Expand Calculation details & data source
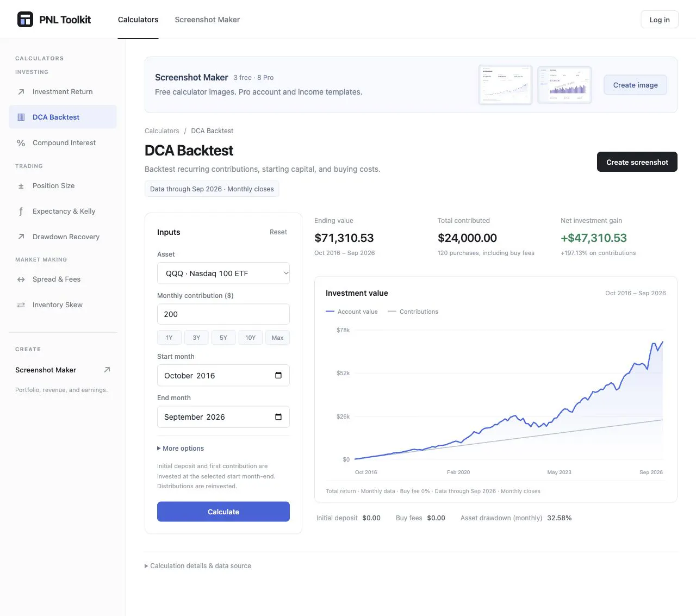The image size is (696, 616). pyautogui.click(x=198, y=566)
